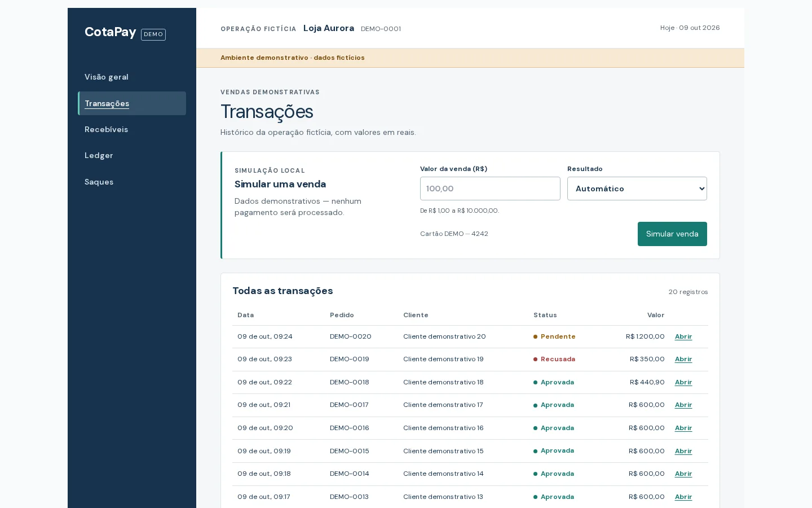Image resolution: width=812 pixels, height=508 pixels.
Task: Click the 20 registros count
Action: pos(688,292)
